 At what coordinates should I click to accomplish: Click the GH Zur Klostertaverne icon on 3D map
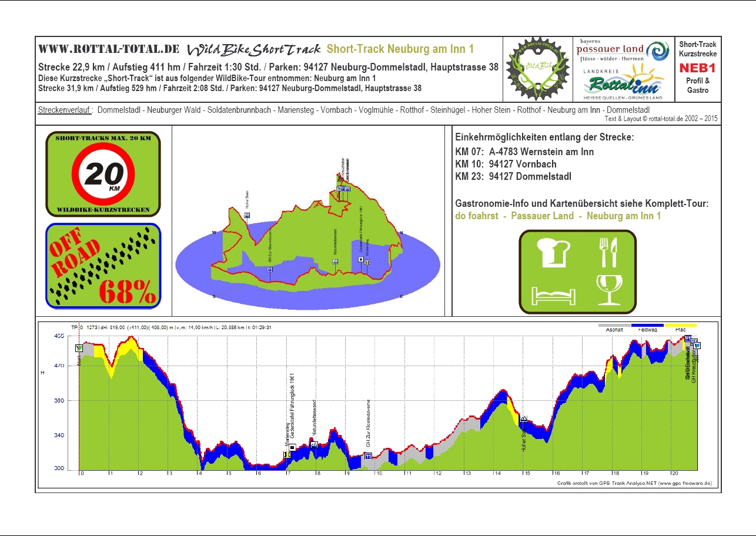point(270,269)
